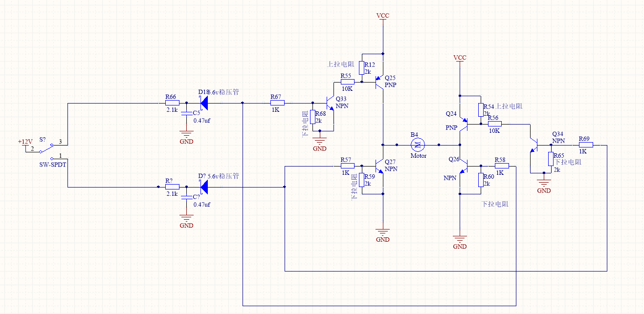Select NPN transistor Q26 symbol
644x314 pixels.
[464, 166]
